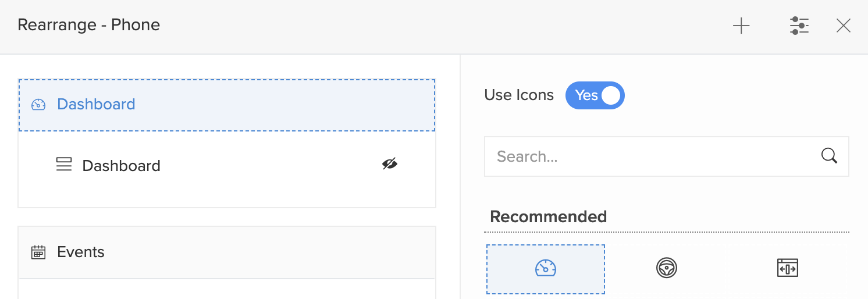Image resolution: width=868 pixels, height=299 pixels.
Task: Click the magnifier search icon
Action: click(x=829, y=155)
